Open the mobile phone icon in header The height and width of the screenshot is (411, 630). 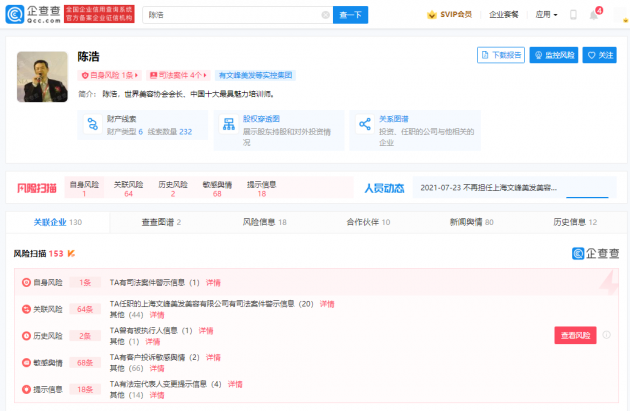point(573,15)
